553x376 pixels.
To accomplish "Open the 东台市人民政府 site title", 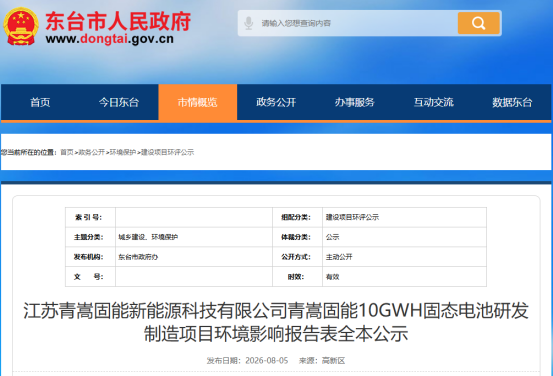I will click(118, 21).
